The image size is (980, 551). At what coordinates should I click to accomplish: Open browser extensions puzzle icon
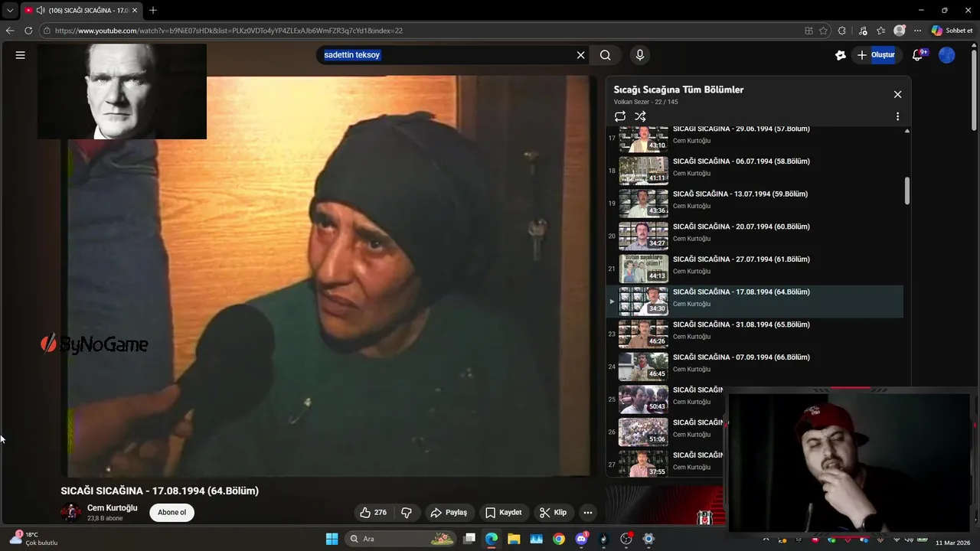pyautogui.click(x=842, y=31)
